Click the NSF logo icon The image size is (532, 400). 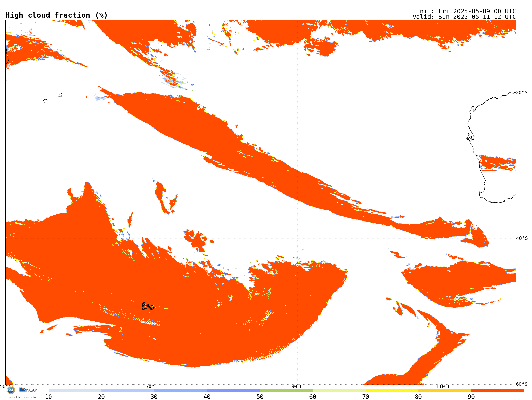coord(11,390)
